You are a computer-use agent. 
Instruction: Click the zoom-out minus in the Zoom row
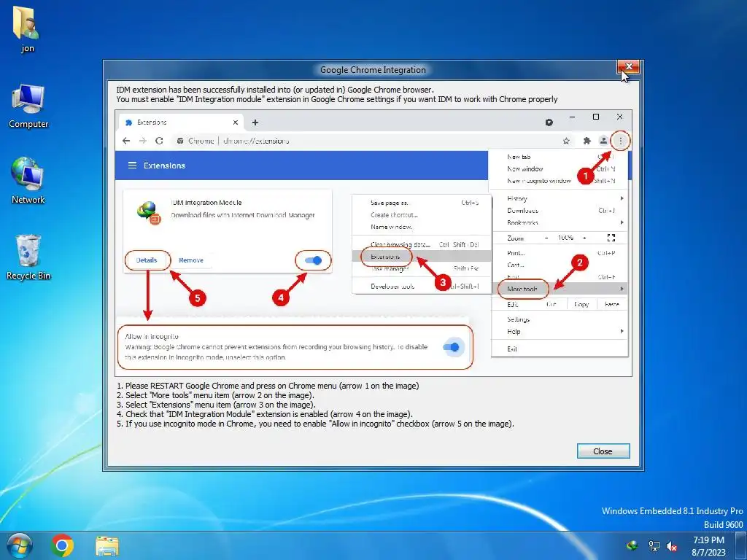[x=546, y=238]
